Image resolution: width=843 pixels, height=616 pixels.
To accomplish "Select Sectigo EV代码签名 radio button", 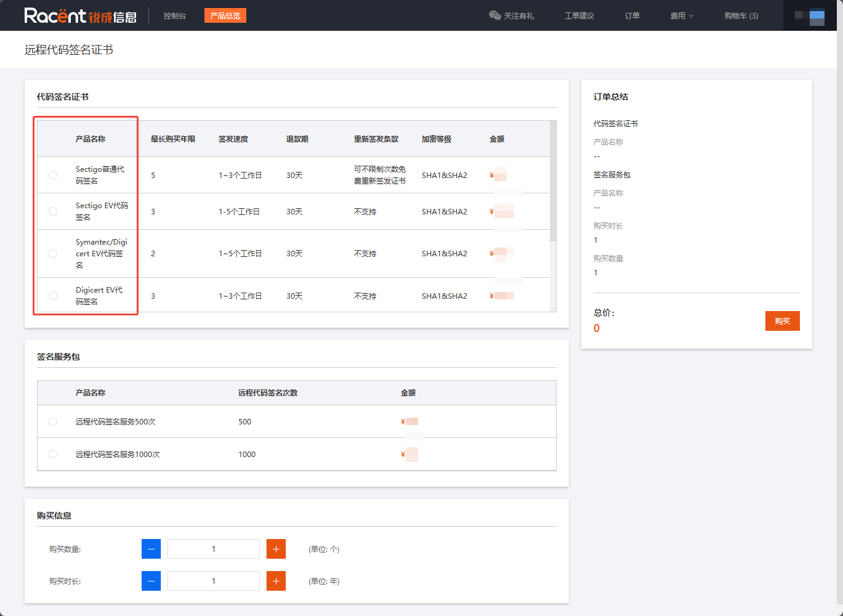I will 53,211.
